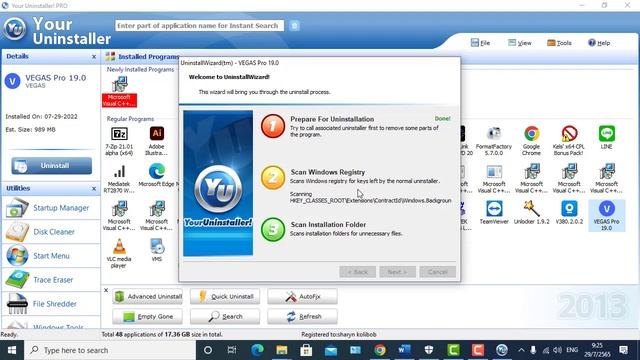Click the wizard Back button
The width and height of the screenshot is (640, 360).
click(358, 272)
